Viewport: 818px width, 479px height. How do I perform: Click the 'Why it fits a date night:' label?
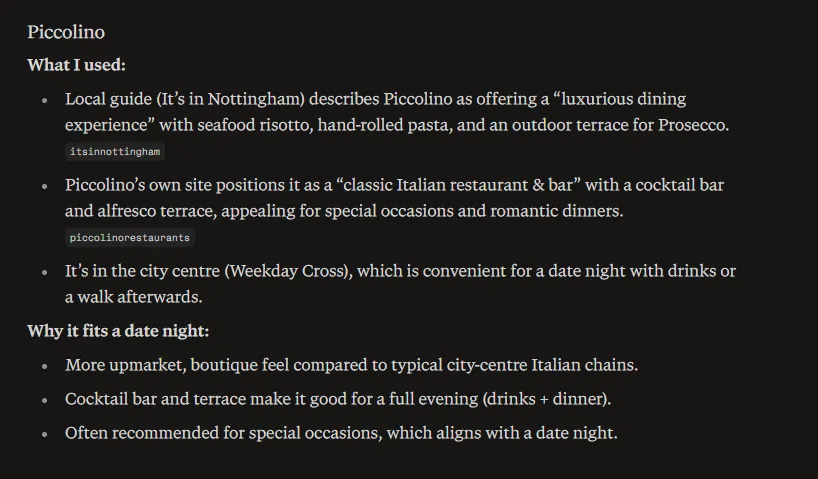pos(118,331)
